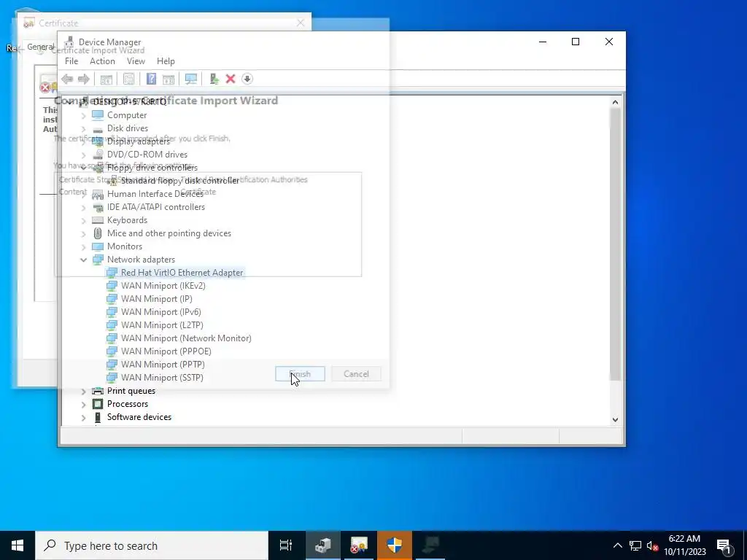Open Task View from the taskbar
This screenshot has width=747, height=560.
[286, 545]
